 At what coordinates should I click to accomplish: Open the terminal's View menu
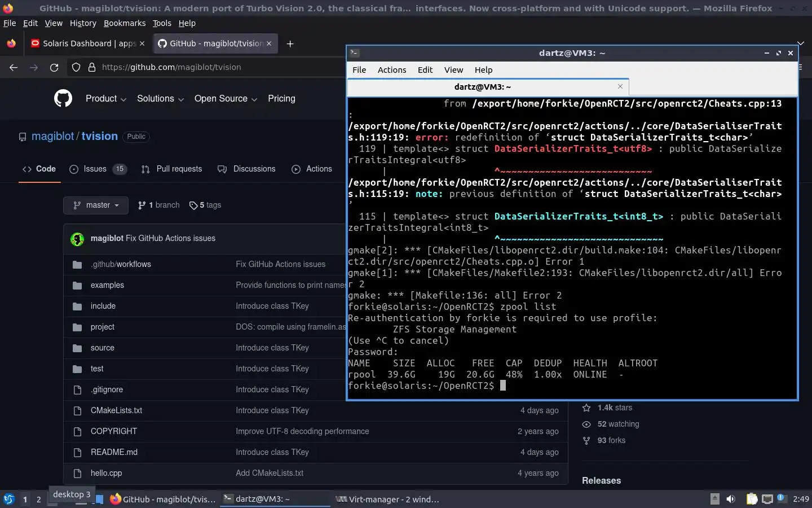click(453, 70)
